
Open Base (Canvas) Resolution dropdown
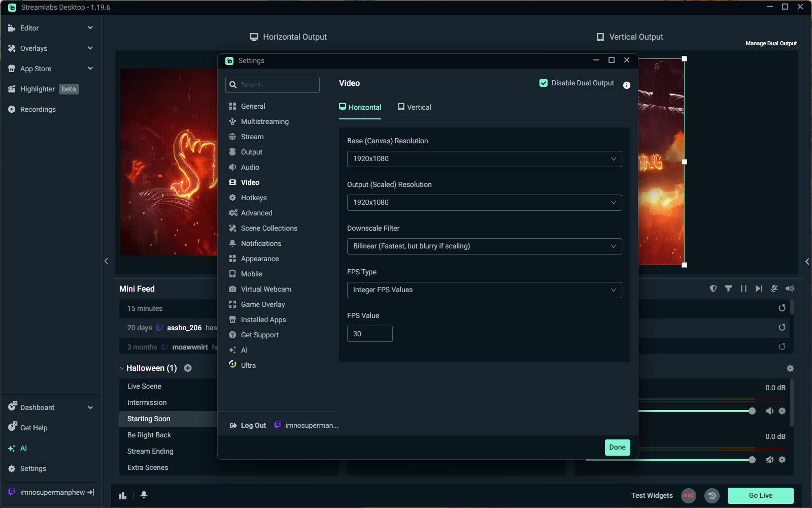(x=484, y=159)
